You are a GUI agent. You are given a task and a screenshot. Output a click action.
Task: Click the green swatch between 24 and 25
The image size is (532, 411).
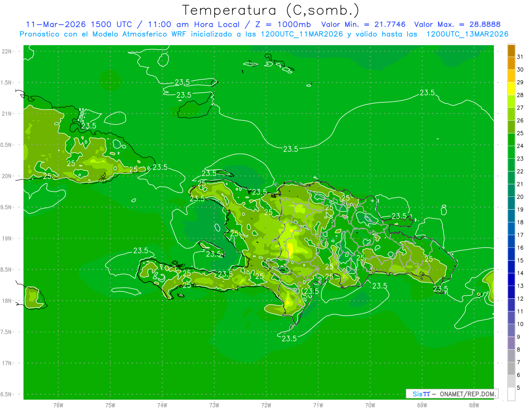[511, 140]
